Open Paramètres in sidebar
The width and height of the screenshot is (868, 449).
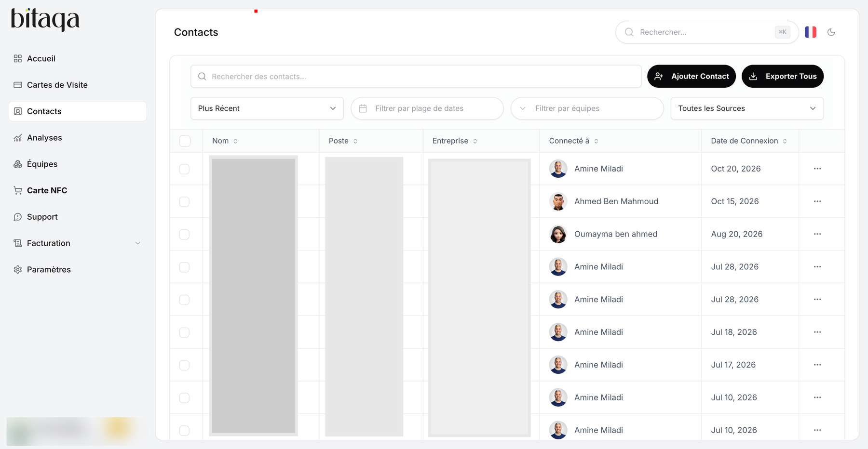click(77, 270)
